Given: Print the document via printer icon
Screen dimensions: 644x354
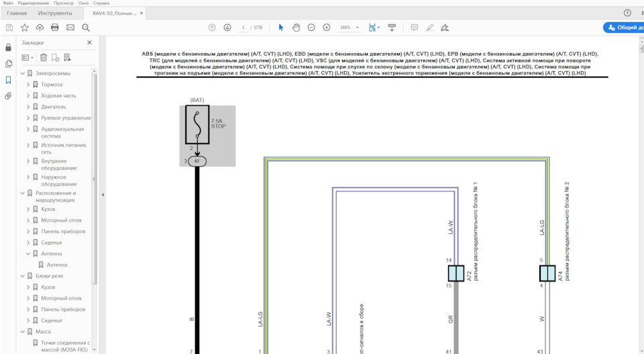Looking at the screenshot, I should (54, 28).
